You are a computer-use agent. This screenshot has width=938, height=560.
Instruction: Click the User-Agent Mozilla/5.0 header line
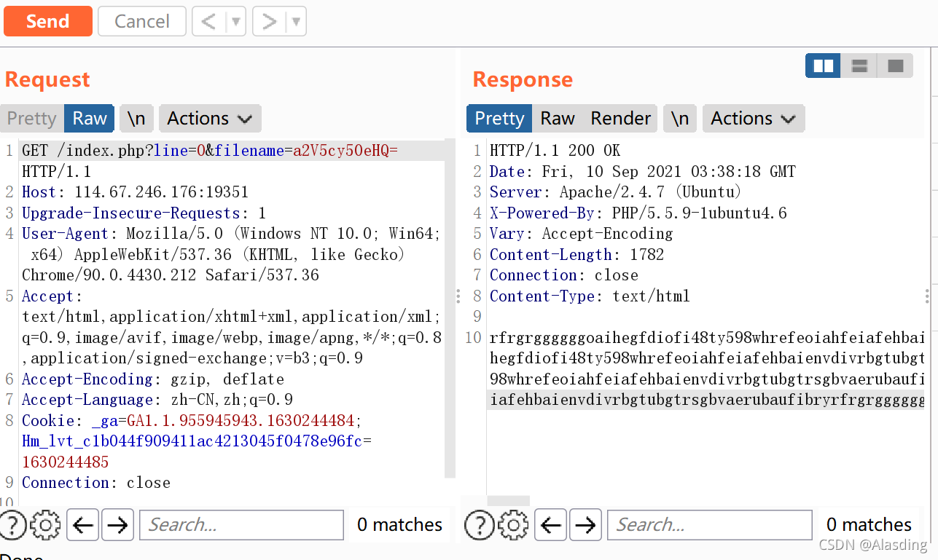[x=232, y=234]
